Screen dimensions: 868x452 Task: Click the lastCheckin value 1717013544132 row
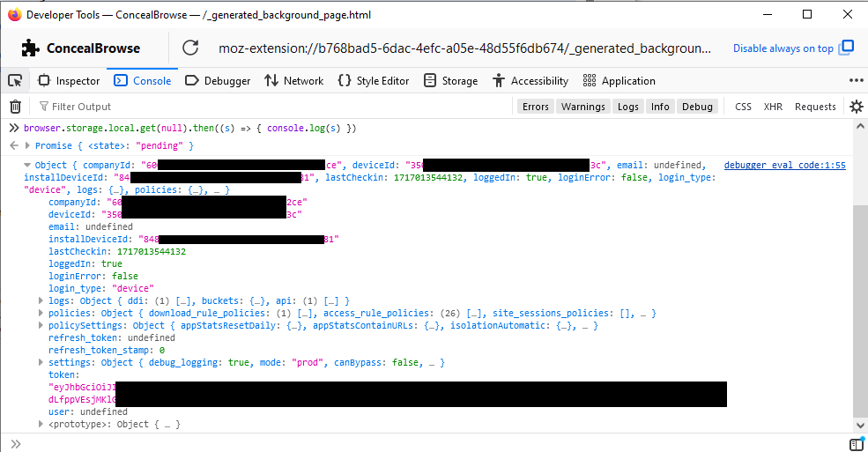117,251
